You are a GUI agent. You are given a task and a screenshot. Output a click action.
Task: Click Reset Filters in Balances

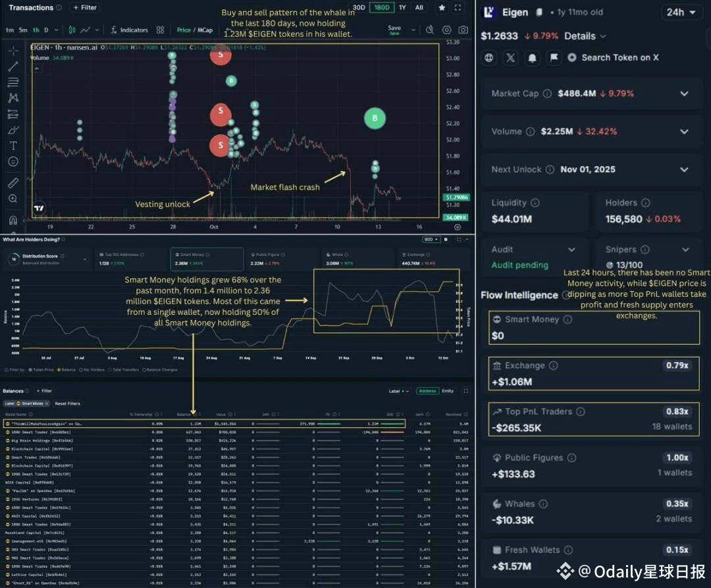click(67, 404)
